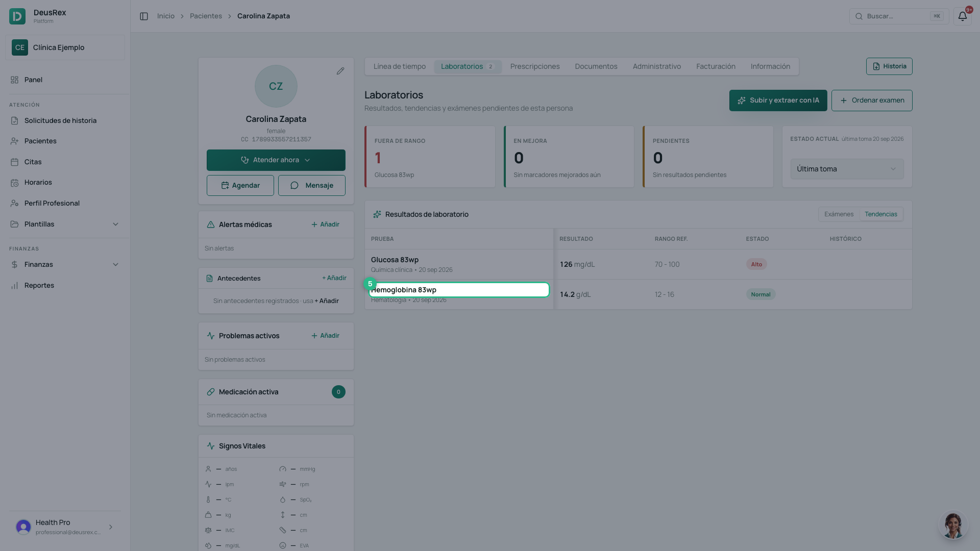This screenshot has width=980, height=551.
Task: Select the Tendencias view toggle
Action: 880,214
